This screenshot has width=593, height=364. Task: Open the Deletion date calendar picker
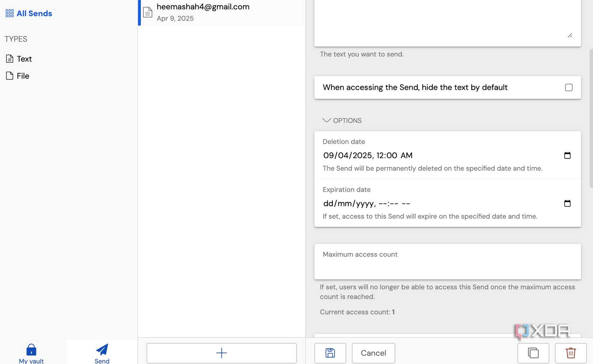tap(567, 156)
